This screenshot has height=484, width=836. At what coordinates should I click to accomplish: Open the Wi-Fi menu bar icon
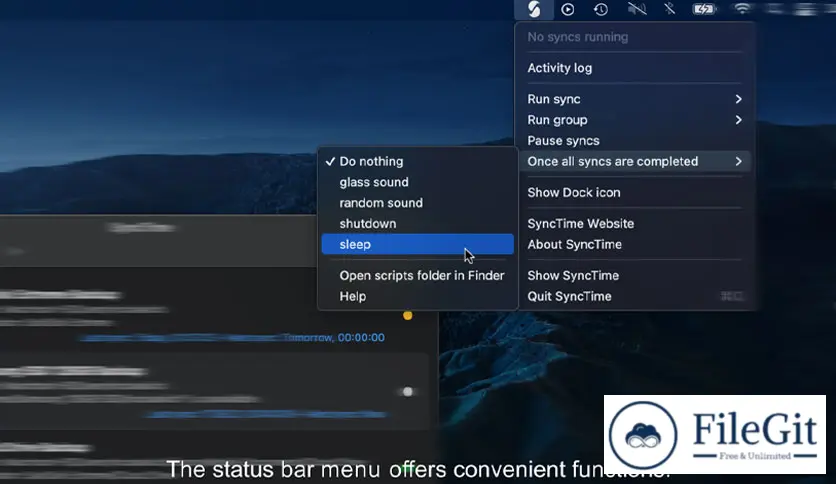[742, 8]
